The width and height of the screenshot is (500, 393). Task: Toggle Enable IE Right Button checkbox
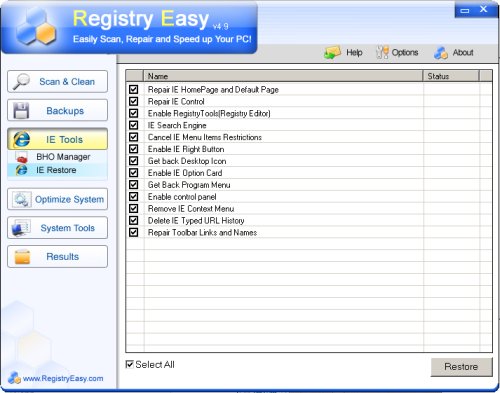pyautogui.click(x=134, y=149)
